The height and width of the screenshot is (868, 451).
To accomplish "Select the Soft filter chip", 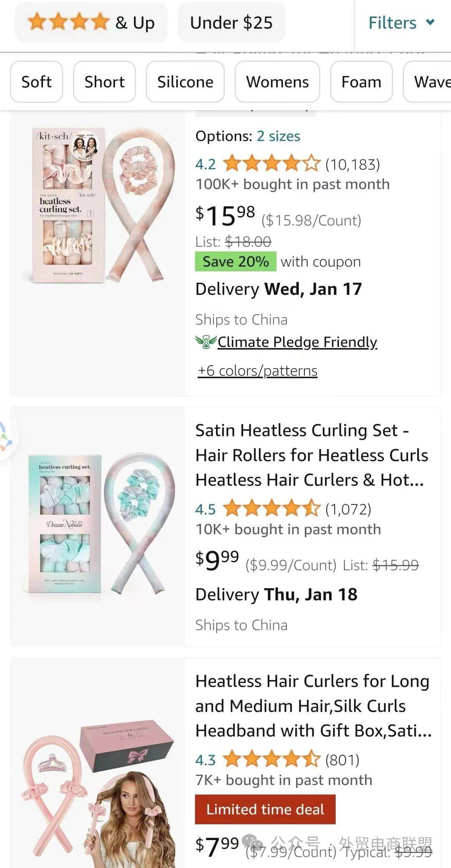I will click(x=36, y=82).
